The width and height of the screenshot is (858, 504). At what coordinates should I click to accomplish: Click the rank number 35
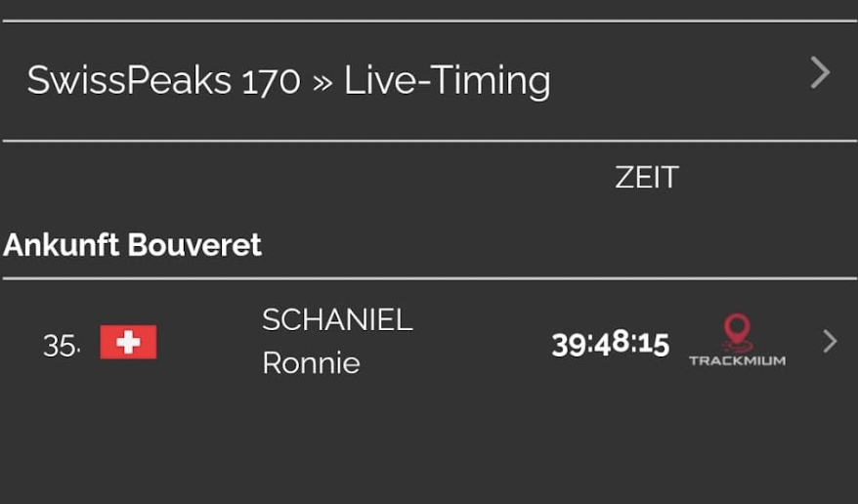[x=61, y=345]
